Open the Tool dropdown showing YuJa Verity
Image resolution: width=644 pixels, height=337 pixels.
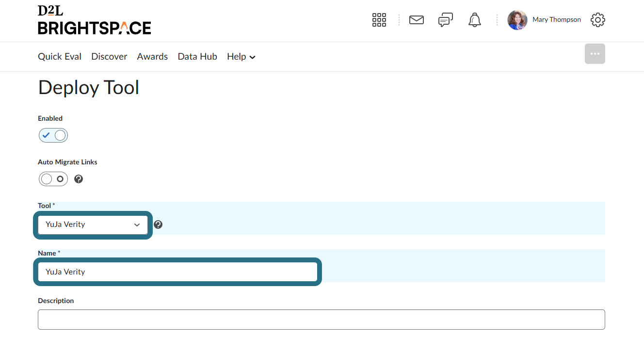coord(93,225)
